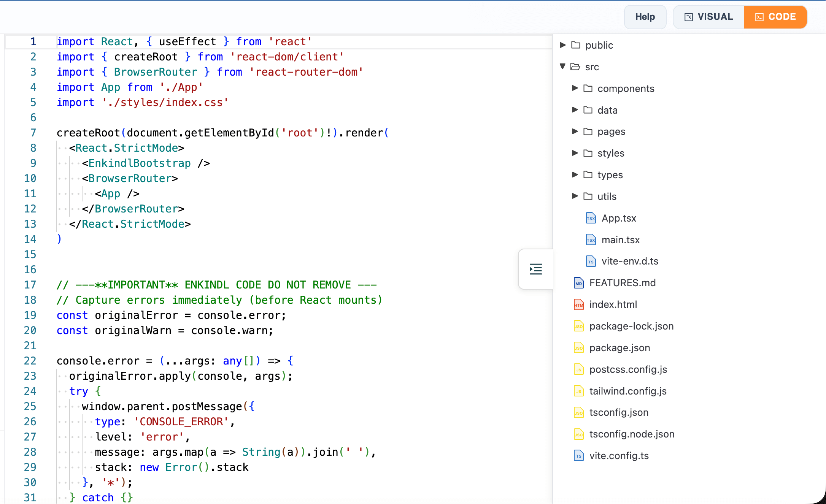Open App.tsx in the file tree
This screenshot has width=826, height=504.
coord(619,218)
